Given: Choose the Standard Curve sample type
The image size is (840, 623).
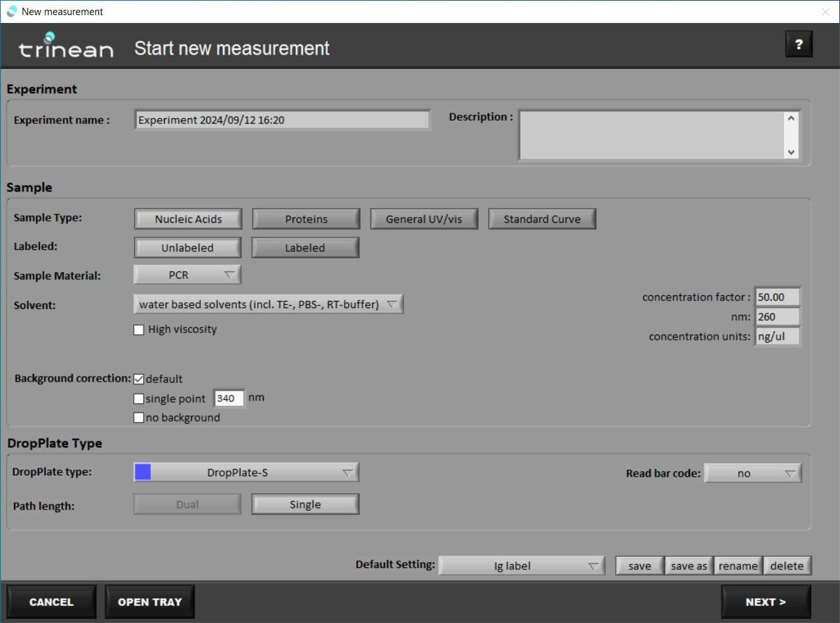Looking at the screenshot, I should click(x=542, y=219).
